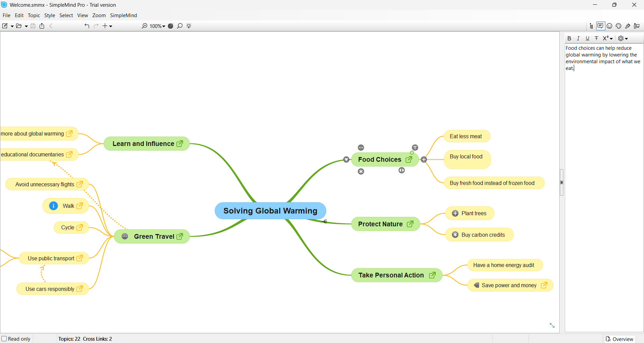Click the new mind map icon
Screen dimensions: 644x343
point(5,26)
